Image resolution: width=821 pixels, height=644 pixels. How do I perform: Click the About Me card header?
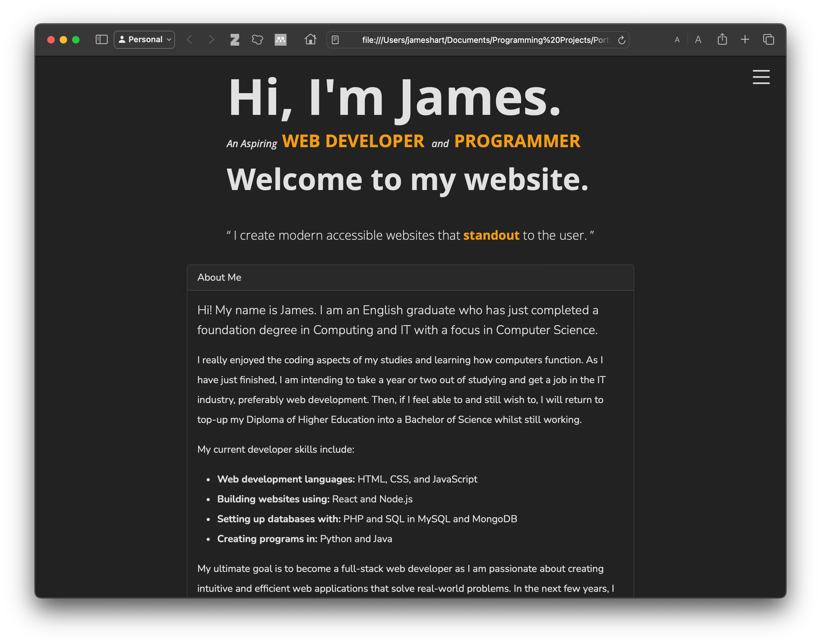410,278
